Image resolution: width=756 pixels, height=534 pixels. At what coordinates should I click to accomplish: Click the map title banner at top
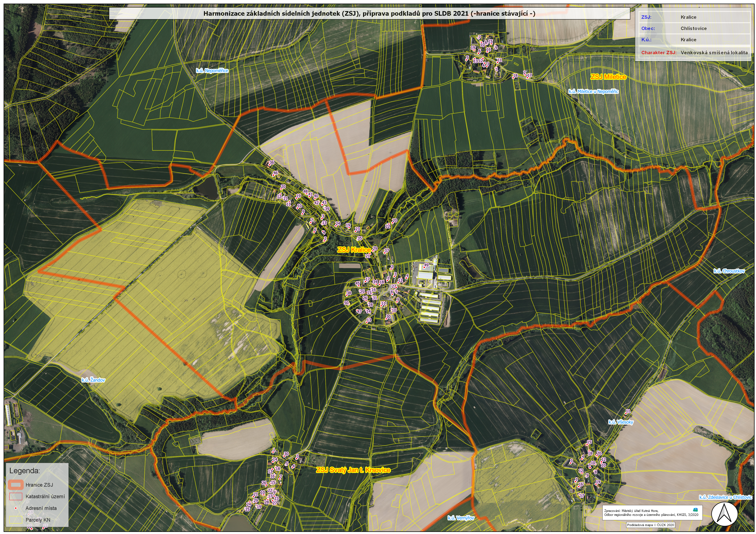pos(369,14)
